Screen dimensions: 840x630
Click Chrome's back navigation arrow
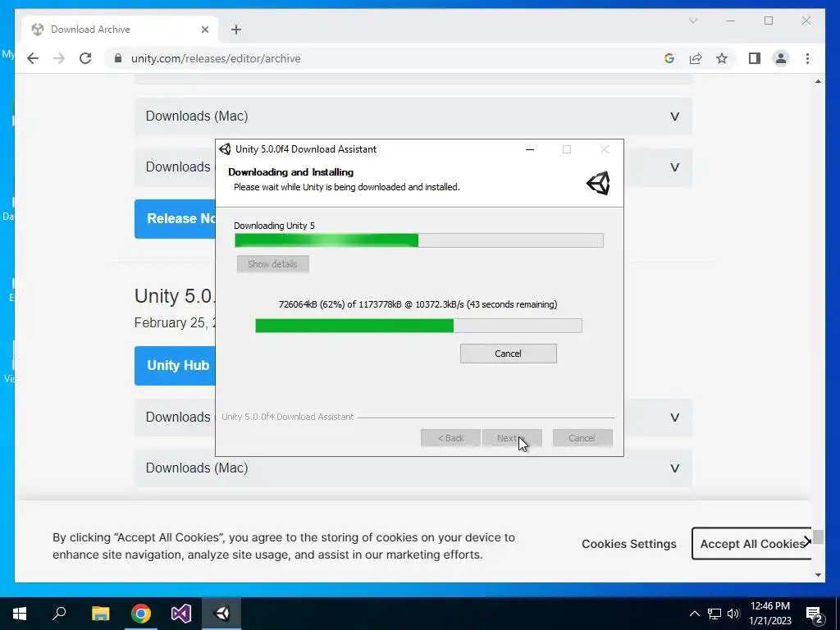click(x=33, y=58)
